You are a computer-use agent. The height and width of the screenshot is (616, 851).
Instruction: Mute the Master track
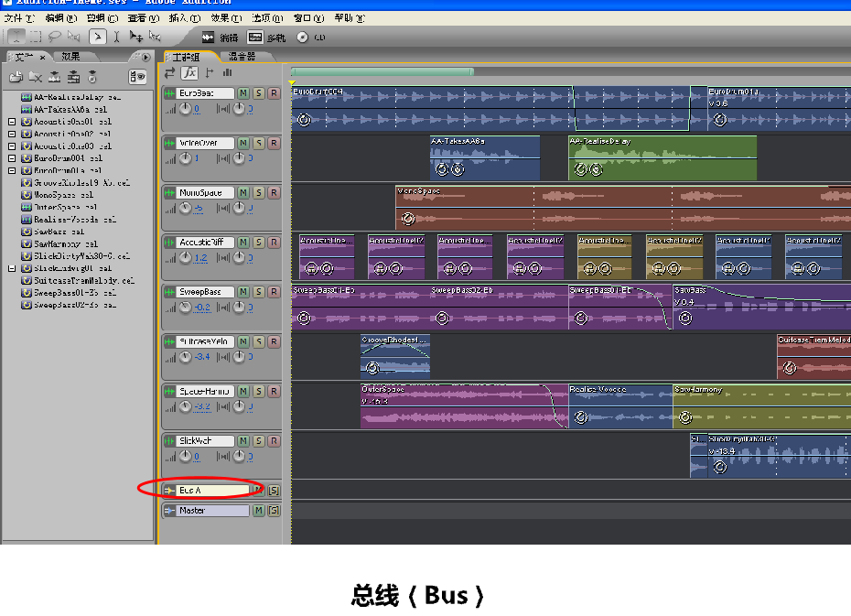pos(259,511)
